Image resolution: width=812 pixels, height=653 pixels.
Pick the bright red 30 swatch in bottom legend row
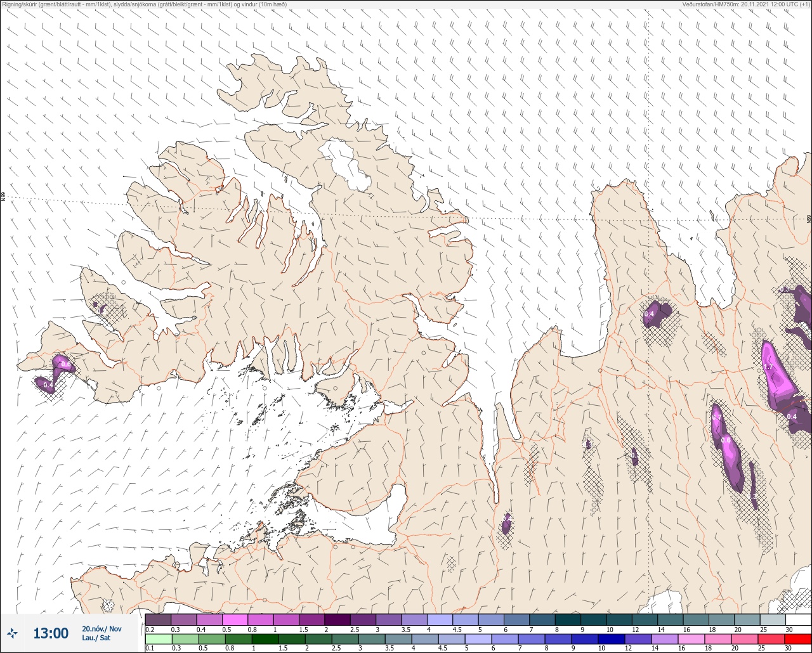tap(798, 638)
